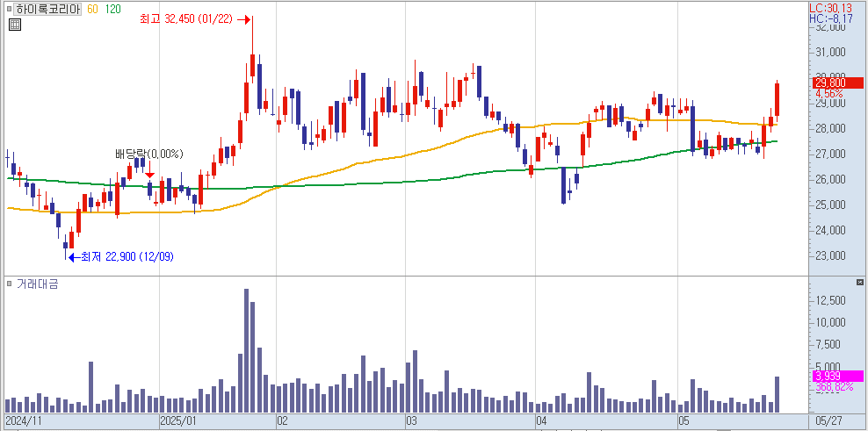Close the 거래대금 volume panel
Screen dimensions: 868x431
860,283
